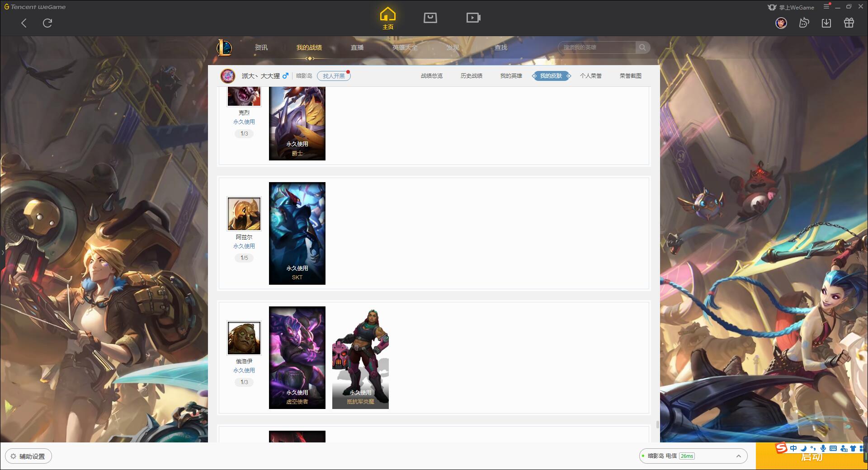Open the 个人荣誉 sub-tab

(x=591, y=76)
